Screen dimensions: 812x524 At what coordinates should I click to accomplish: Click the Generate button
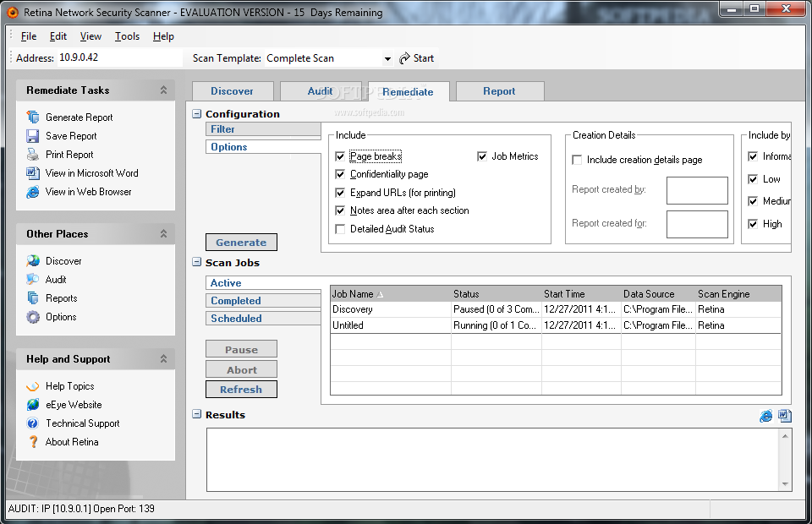[241, 242]
